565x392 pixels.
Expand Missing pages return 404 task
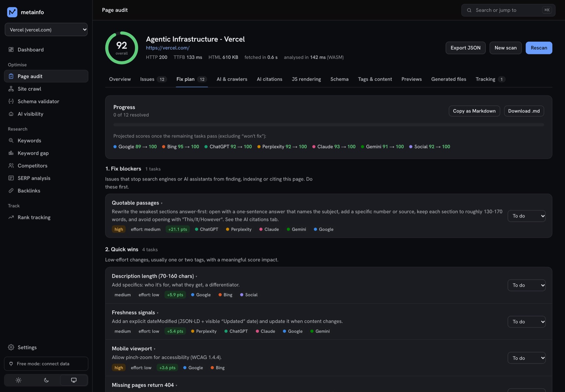145,385
